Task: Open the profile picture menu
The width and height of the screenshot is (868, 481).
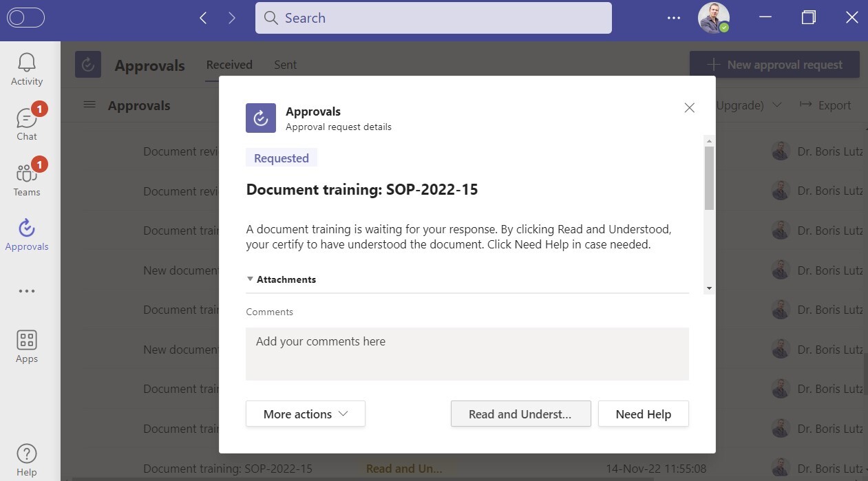Action: tap(713, 18)
